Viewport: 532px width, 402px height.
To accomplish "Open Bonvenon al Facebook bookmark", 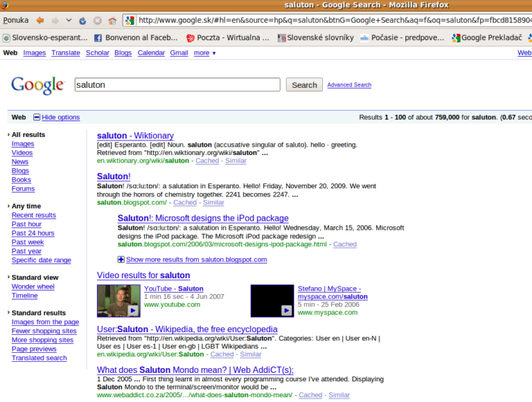I will click(x=136, y=37).
